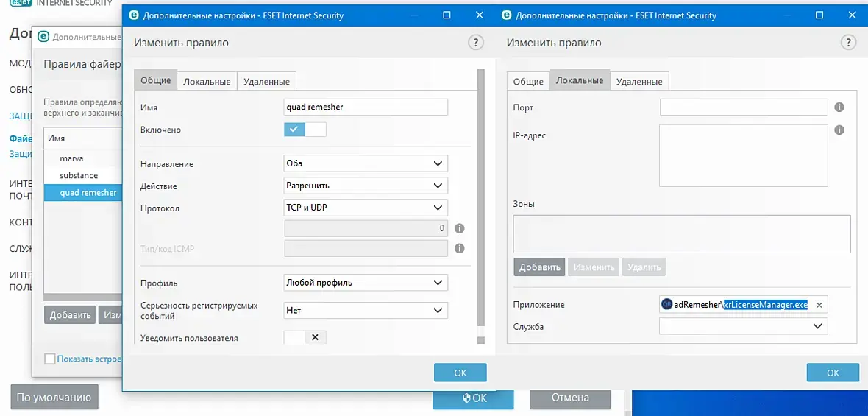This screenshot has height=416, width=868.
Task: Switch to Удаленные tab in left dialog
Action: click(x=267, y=81)
